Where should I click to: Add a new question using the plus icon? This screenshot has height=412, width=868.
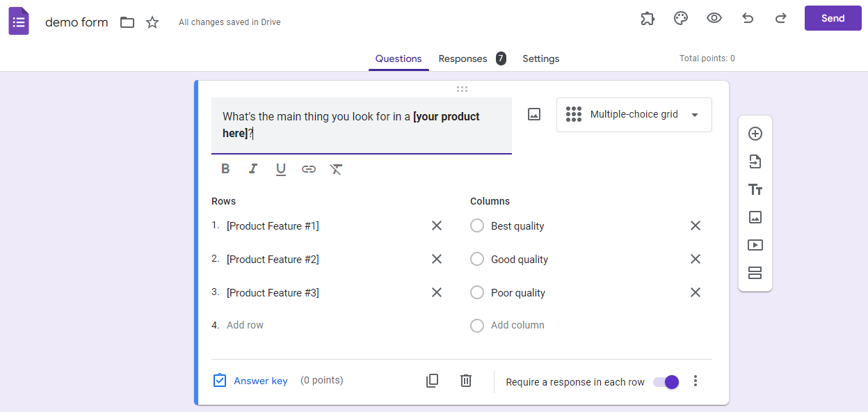[x=755, y=134]
